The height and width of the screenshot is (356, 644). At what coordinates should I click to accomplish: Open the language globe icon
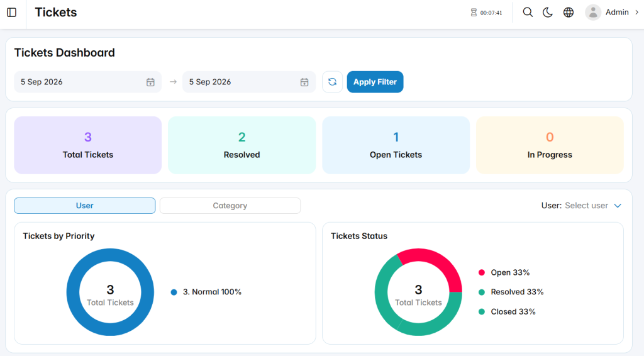(x=569, y=13)
